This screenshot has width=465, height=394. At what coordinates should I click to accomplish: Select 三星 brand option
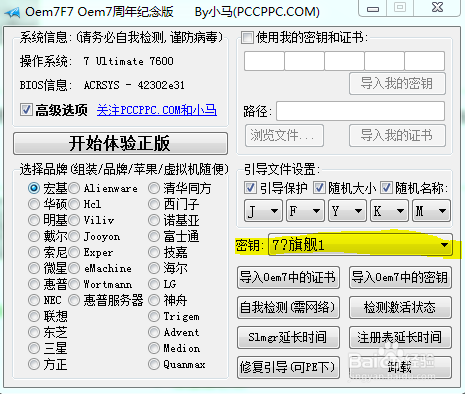coord(34,348)
